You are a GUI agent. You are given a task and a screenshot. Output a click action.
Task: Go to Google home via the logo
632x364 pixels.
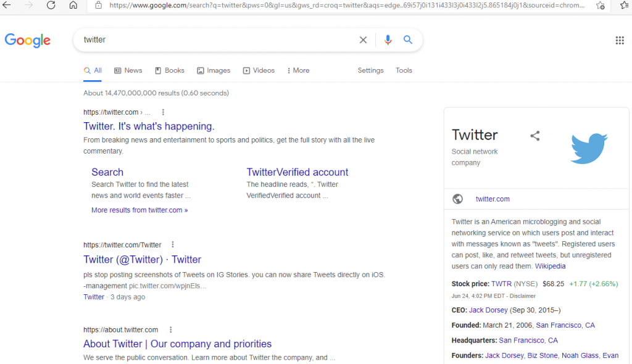click(27, 40)
